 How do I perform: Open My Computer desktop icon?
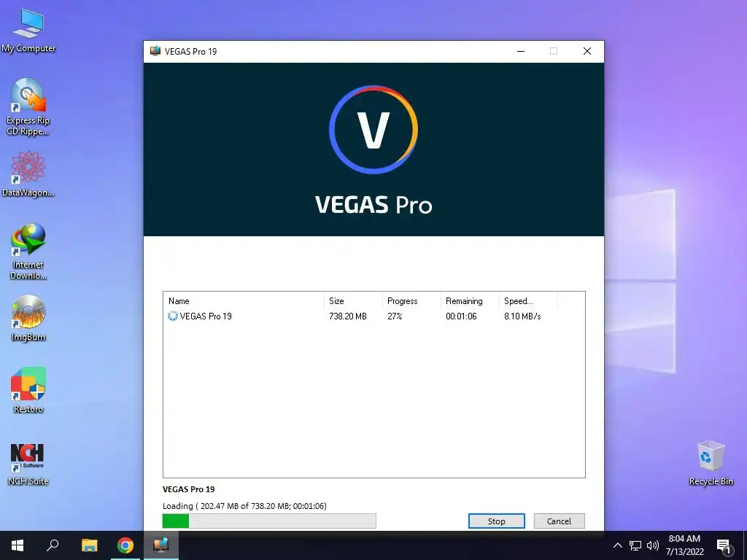click(28, 30)
